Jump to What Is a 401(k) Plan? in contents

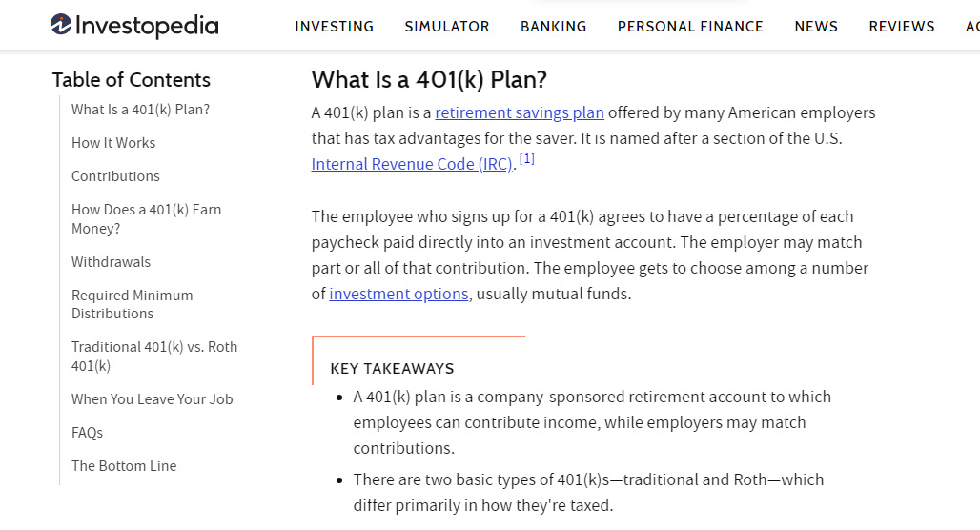point(141,110)
